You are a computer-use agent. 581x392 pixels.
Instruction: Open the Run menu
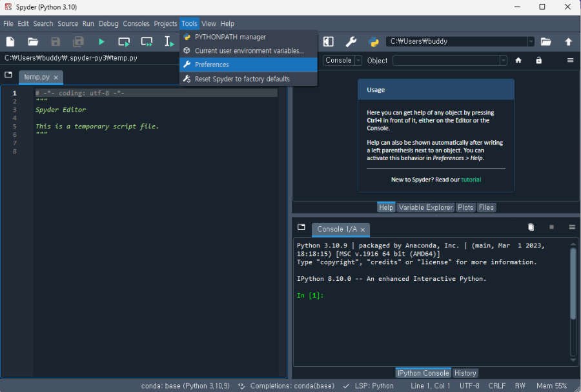(x=88, y=24)
